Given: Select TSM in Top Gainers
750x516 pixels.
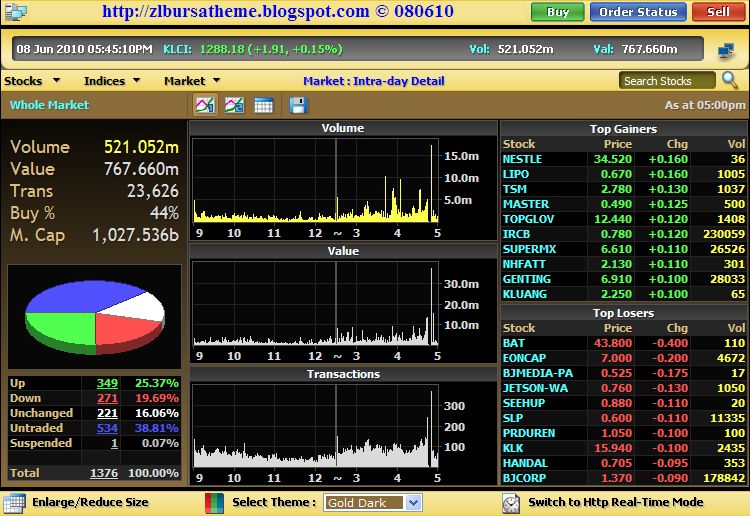Looking at the screenshot, I should 515,189.
